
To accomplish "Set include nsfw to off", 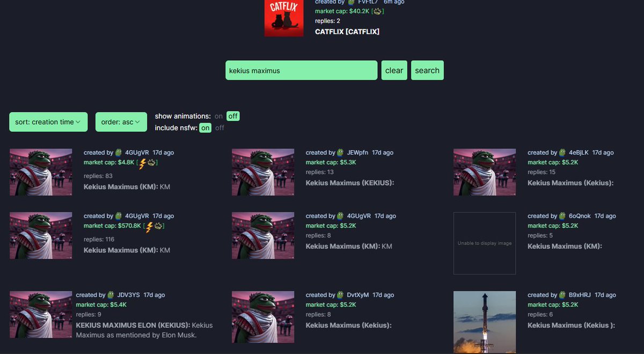I will point(219,128).
